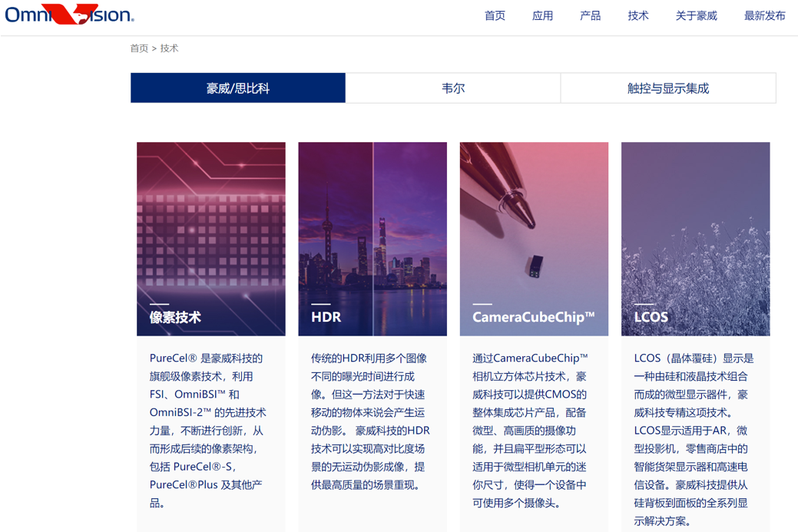Click the 通过CameraCubeChip™ description paragraph
Viewport: 798px width, 532px height.
coord(530,430)
